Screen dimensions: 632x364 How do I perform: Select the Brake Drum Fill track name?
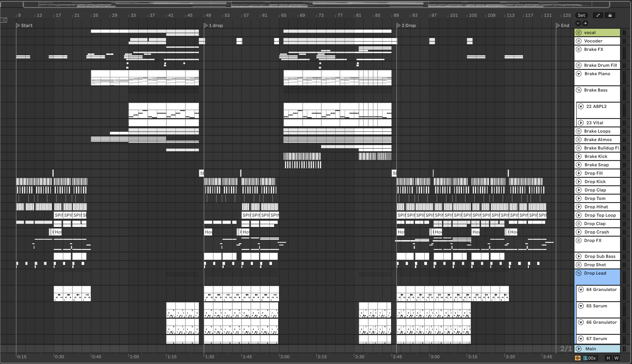coord(601,65)
